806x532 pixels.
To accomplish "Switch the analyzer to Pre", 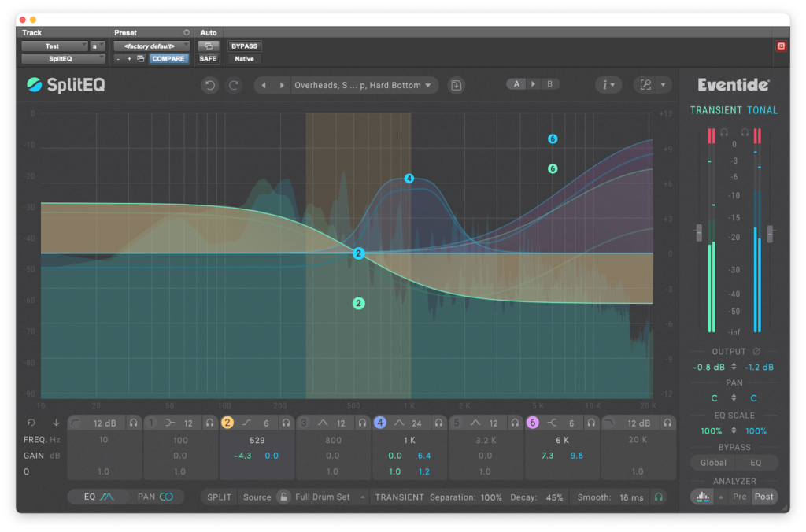I will [x=739, y=497].
